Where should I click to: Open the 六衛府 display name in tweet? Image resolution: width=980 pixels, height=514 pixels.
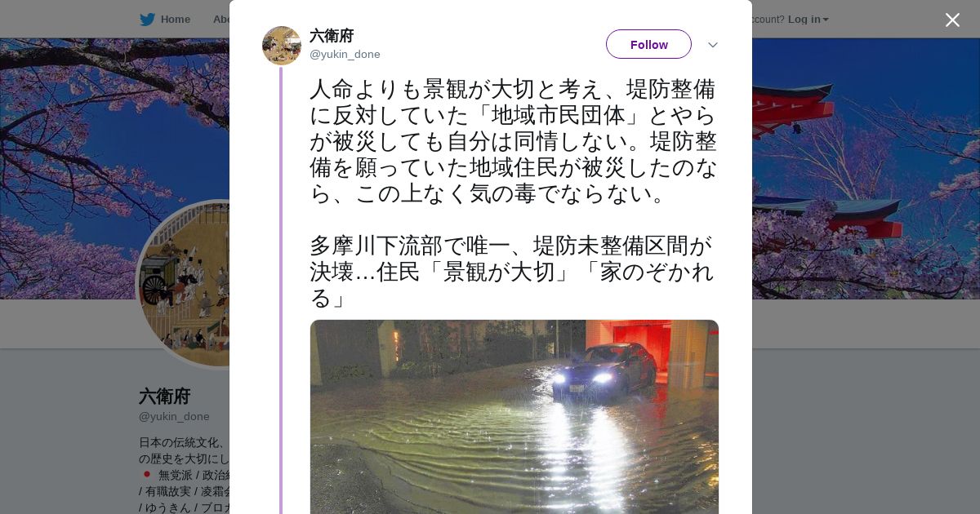click(x=332, y=36)
